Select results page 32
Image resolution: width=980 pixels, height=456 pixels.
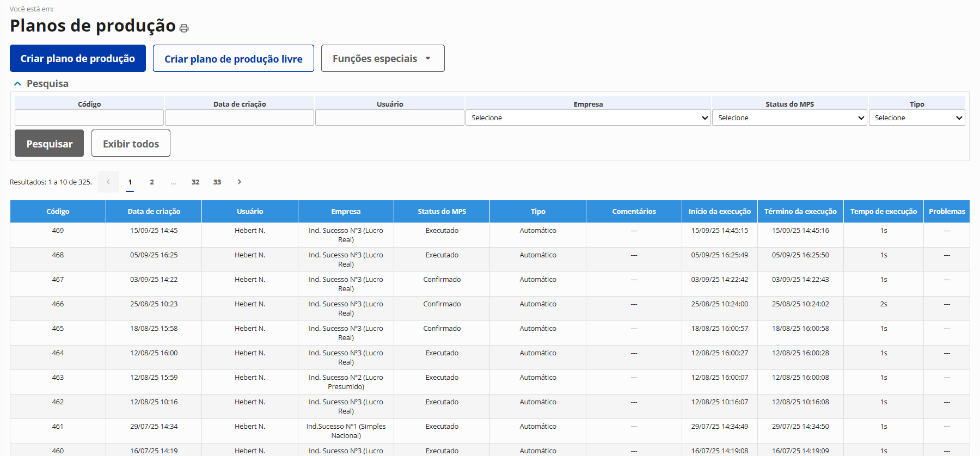coord(195,182)
